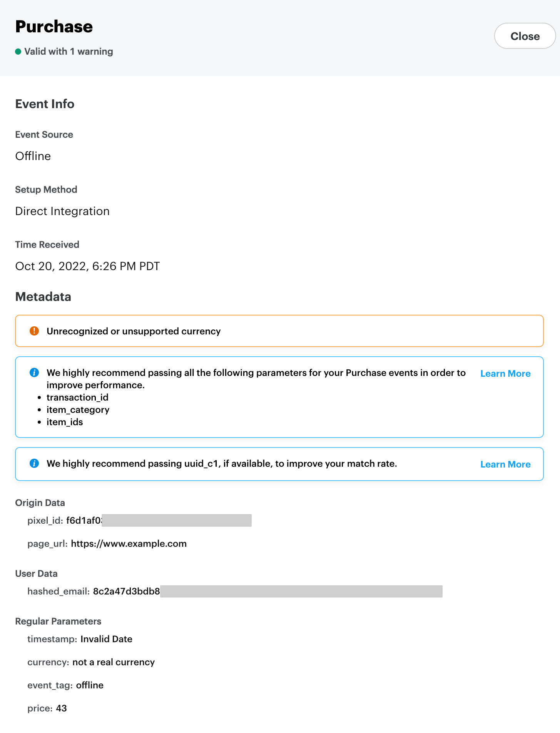Click 'Unrecognized or unsupported currency' warning text
This screenshot has width=560, height=733.
point(134,331)
